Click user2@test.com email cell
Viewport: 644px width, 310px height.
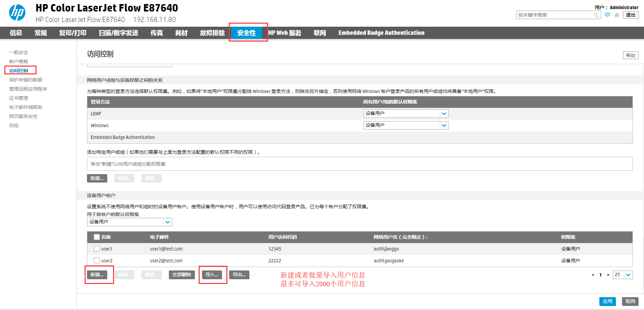tap(166, 261)
